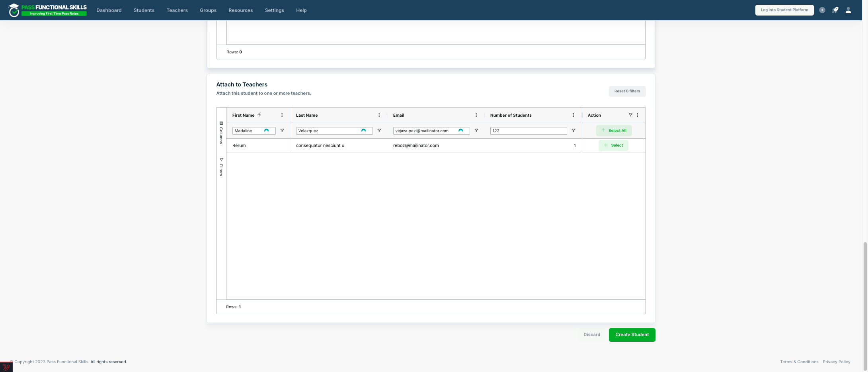The image size is (868, 372).
Task: Open Terms & Conditions link
Action: pyautogui.click(x=799, y=362)
